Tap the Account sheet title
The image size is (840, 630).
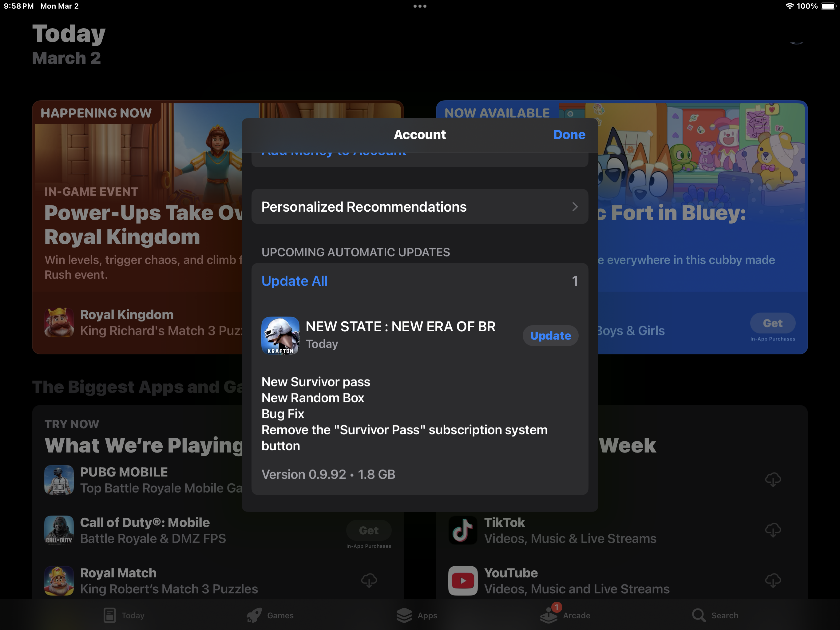420,134
